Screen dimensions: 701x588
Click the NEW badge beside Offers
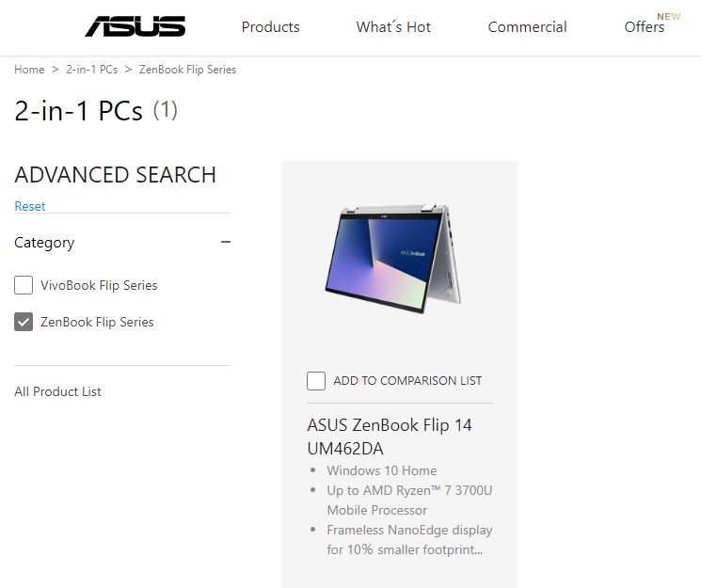pos(669,17)
